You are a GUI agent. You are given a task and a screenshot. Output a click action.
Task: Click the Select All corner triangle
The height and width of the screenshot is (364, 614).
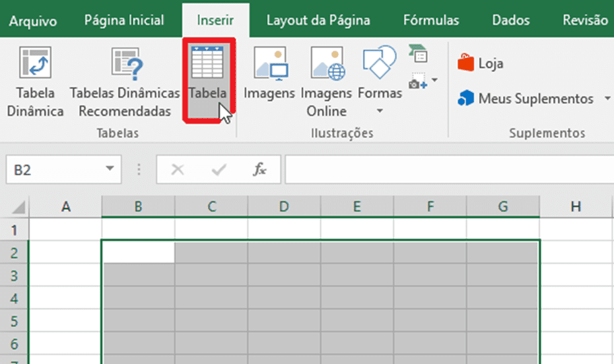(x=18, y=207)
